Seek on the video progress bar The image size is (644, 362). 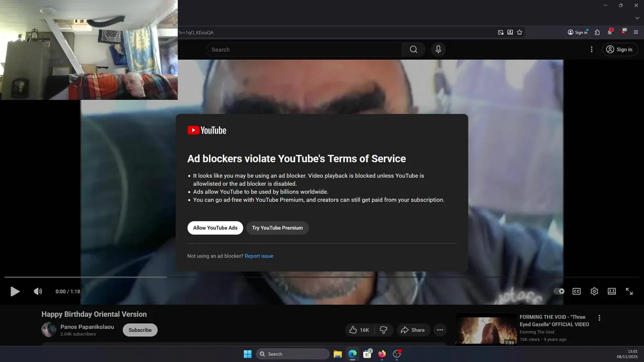pos(322,277)
